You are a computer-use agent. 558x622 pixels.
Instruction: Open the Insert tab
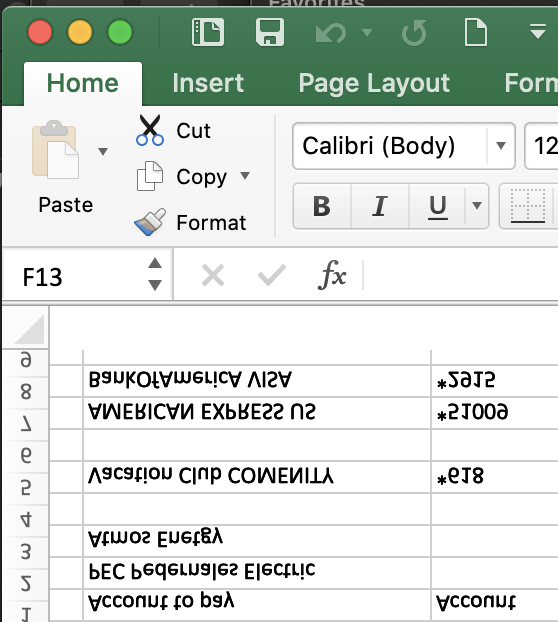coord(208,83)
